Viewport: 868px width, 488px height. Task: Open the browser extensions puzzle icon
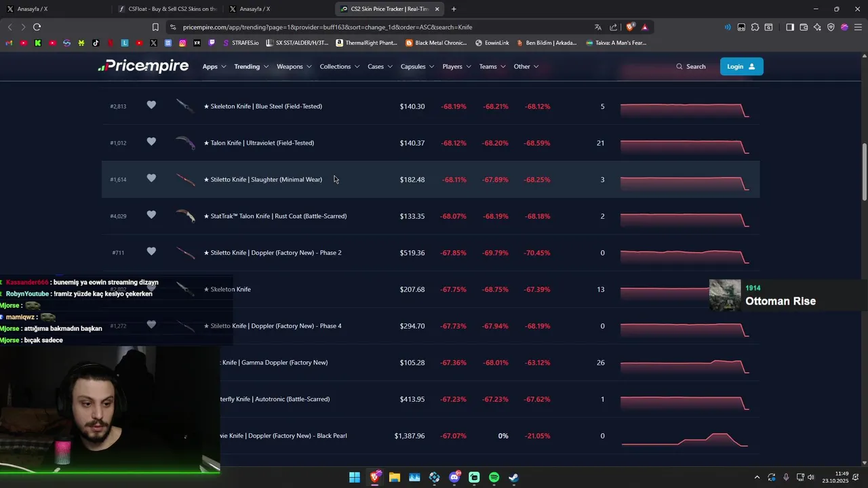[755, 27]
